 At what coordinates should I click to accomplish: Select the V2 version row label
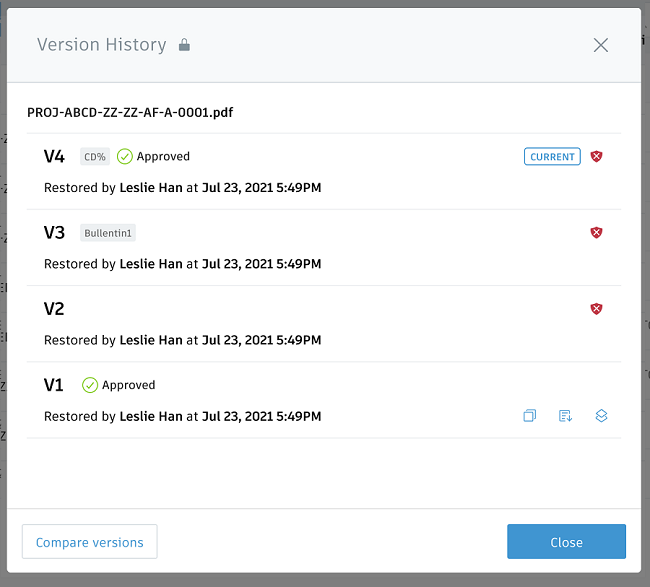click(54, 309)
